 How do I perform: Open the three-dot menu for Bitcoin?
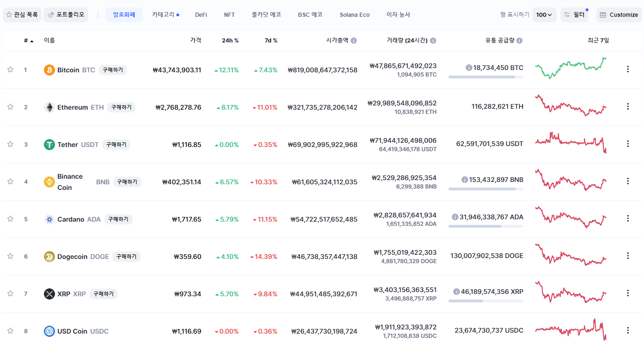point(628,69)
